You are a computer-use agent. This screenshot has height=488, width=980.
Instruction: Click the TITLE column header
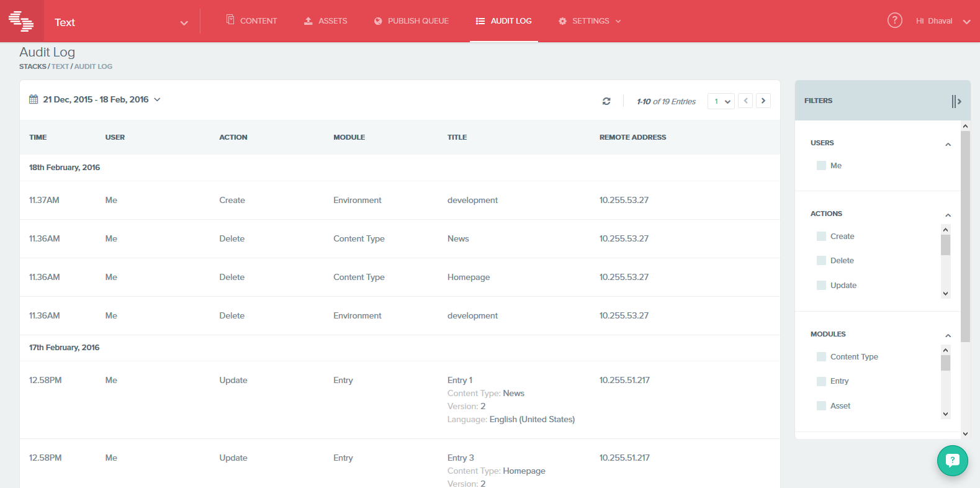pyautogui.click(x=457, y=137)
